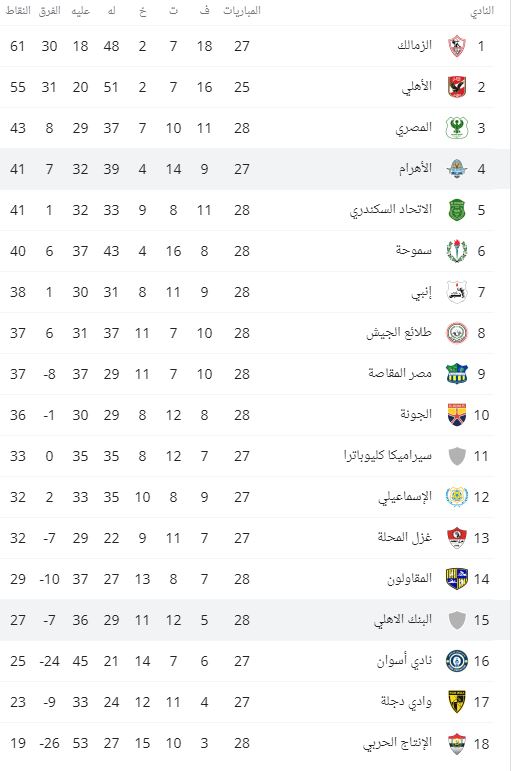The image size is (511, 771).
Task: Click the El Entag El Harby crest icon
Action: 457,743
